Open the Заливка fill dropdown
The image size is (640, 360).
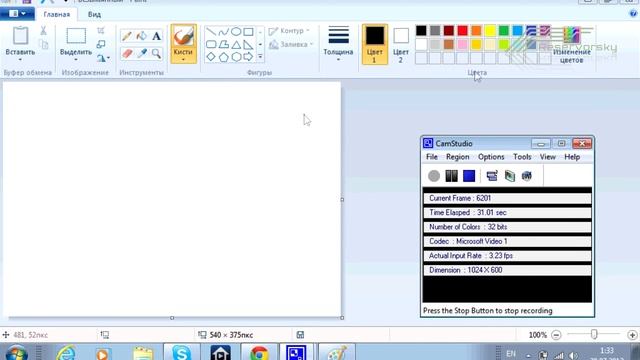coord(291,44)
